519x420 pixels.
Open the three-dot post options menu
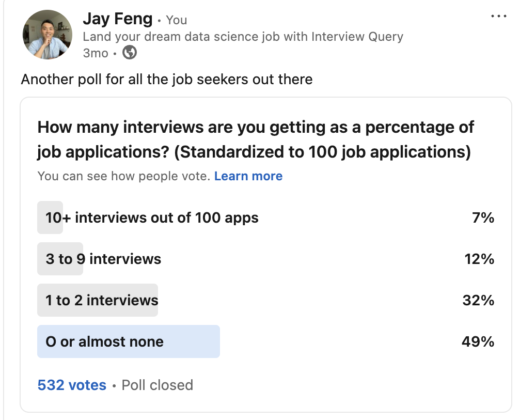498,17
